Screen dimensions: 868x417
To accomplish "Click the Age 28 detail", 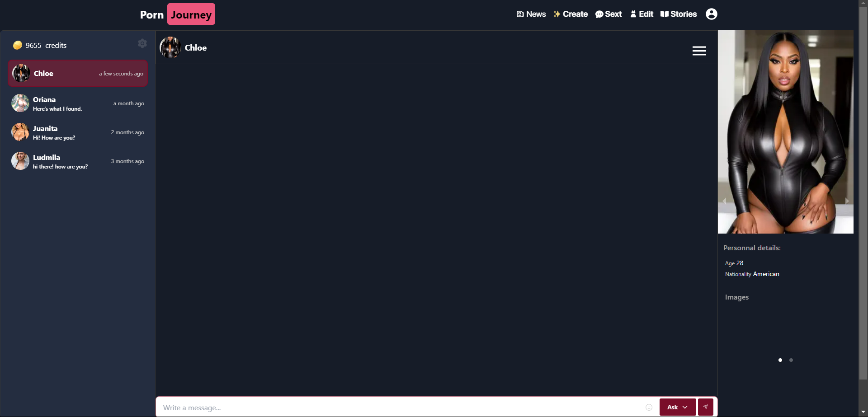I will click(734, 263).
